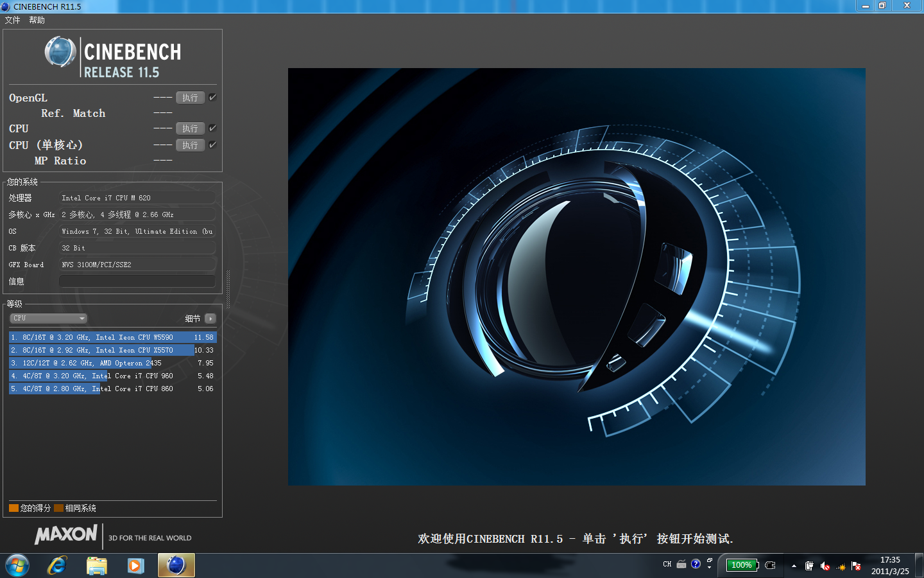Click the 细节 details arrow button

coord(210,319)
